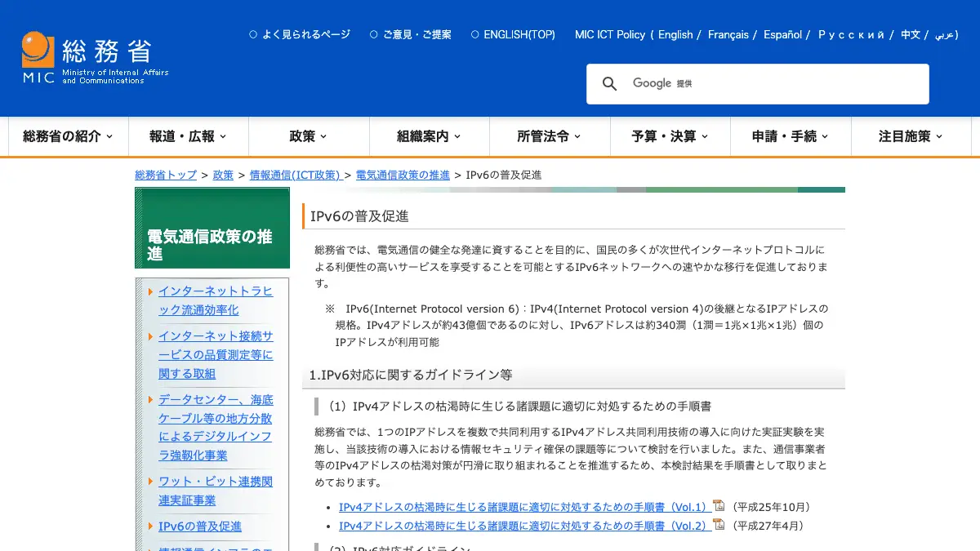The width and height of the screenshot is (980, 551).
Task: Open PDF icon next to Vol.1 手順書
Action: 719,506
